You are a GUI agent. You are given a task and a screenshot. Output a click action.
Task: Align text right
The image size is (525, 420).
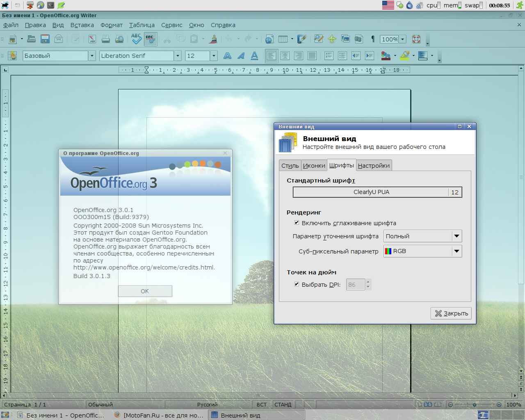point(299,56)
